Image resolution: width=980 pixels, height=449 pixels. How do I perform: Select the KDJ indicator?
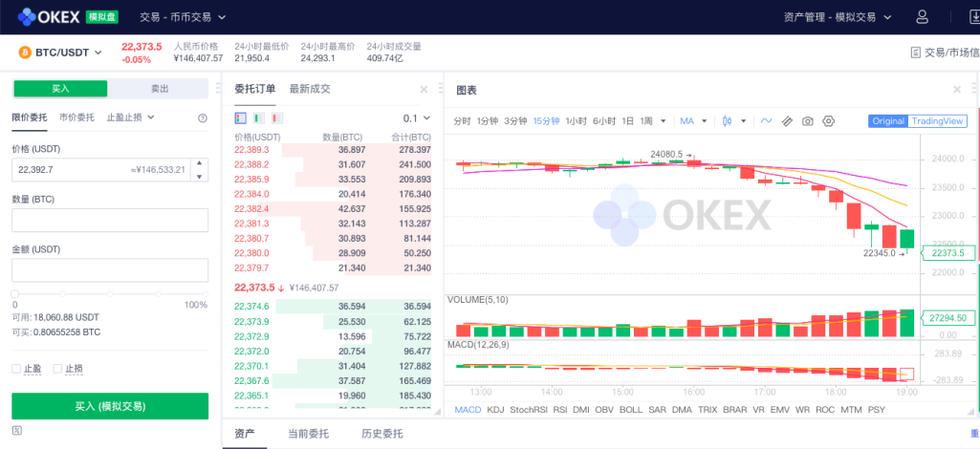point(495,410)
